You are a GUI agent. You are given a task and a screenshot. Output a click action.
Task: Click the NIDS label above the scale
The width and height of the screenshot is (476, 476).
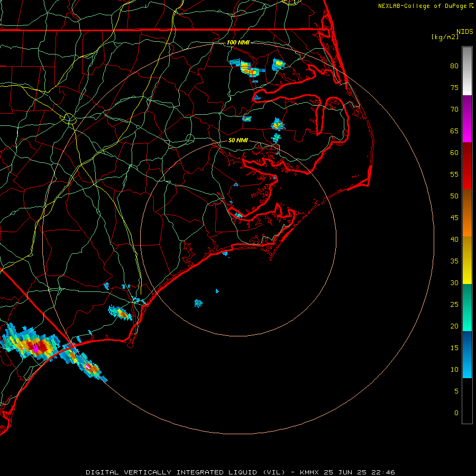point(465,31)
